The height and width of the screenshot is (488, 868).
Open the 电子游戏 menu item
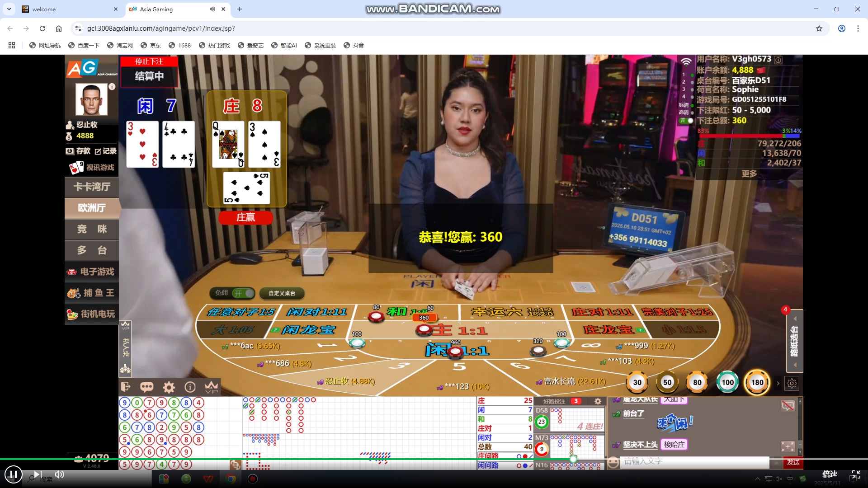[x=92, y=272]
